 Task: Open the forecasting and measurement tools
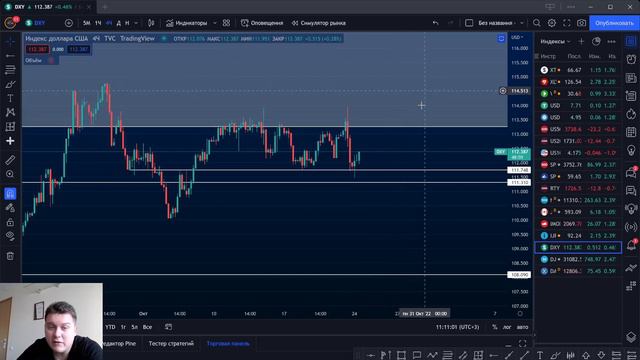click(x=10, y=127)
